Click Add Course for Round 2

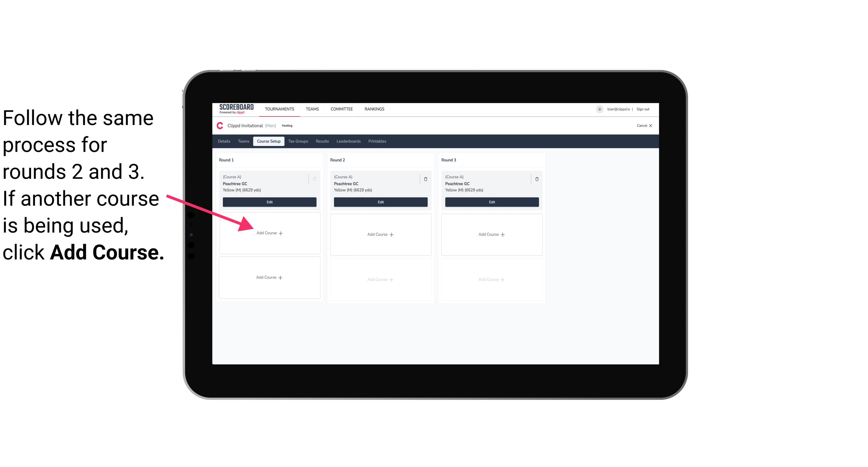click(379, 234)
